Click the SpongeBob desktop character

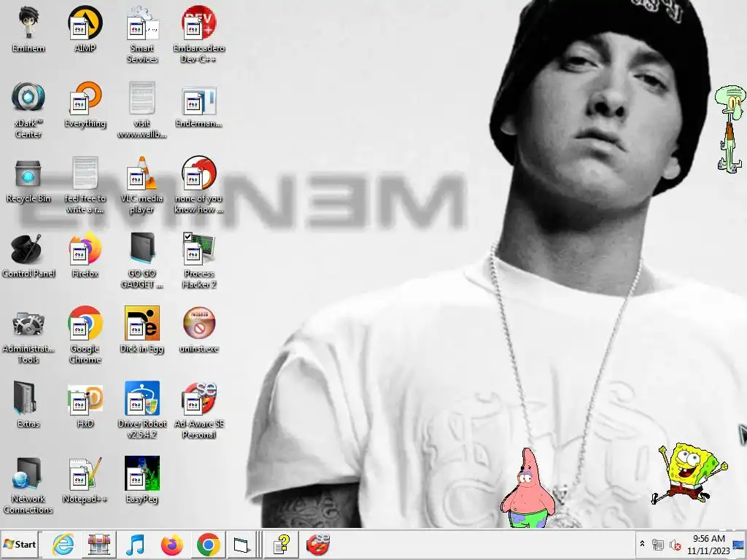689,472
